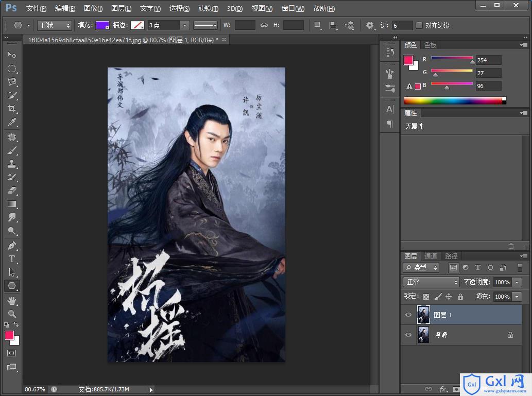532x396 pixels.
Task: Open the stroke line type dropdown
Action: tap(205, 25)
